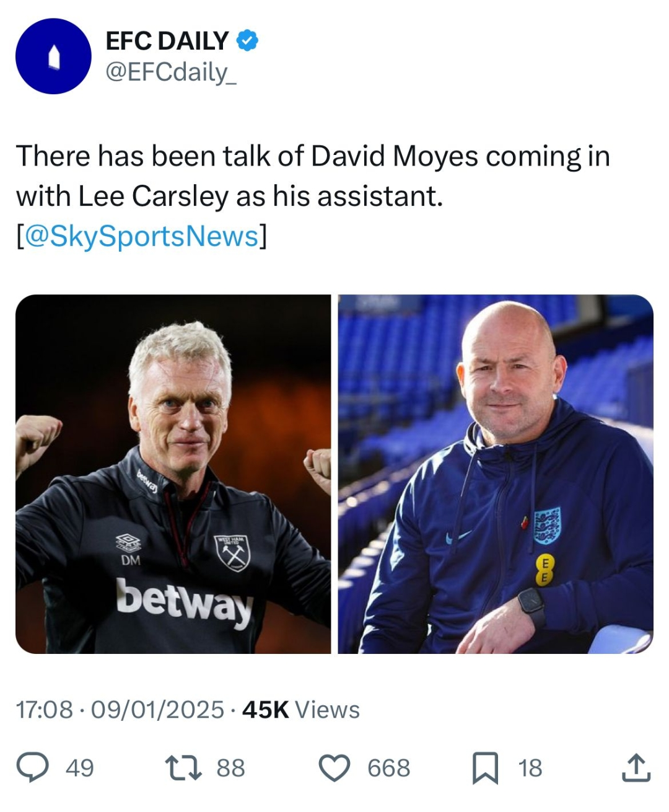Click the 49 replies count
669x812 pixels.
coord(79,768)
